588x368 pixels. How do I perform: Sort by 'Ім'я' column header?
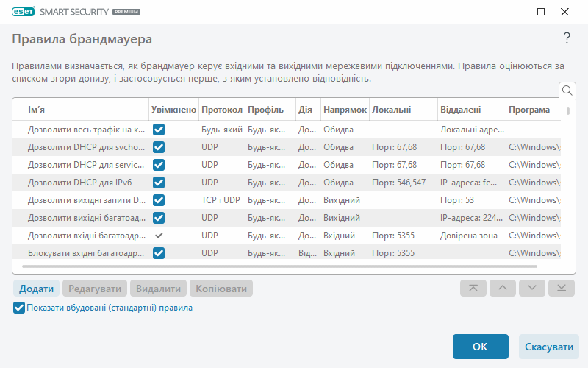pyautogui.click(x=81, y=110)
